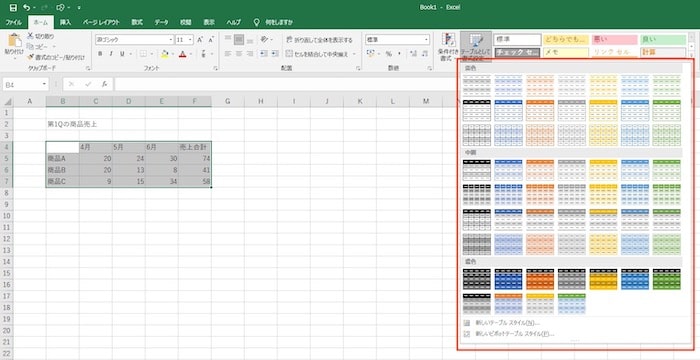The image size is (700, 360).
Task: Open the undo history dropdown arrow
Action: (x=34, y=8)
